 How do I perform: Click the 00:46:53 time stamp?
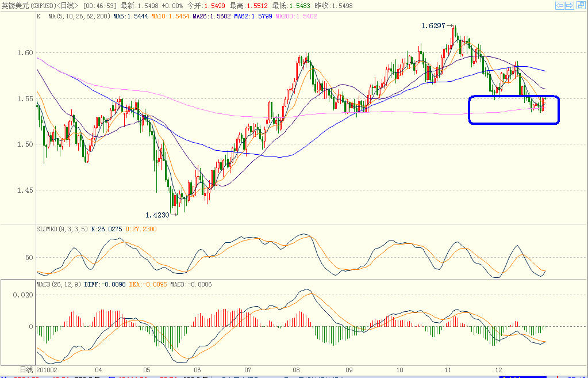(100, 6)
